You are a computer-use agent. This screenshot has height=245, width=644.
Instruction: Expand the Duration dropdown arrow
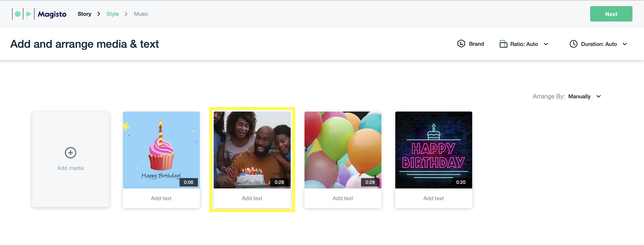(x=625, y=44)
